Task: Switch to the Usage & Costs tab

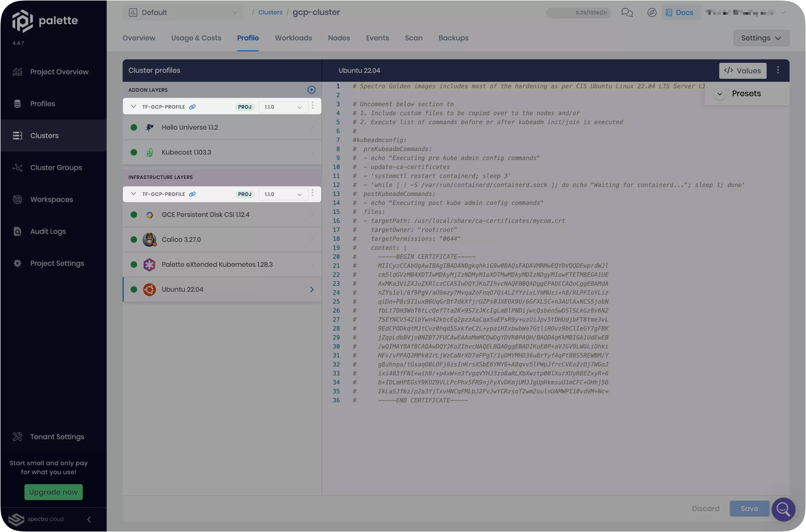Action: pos(196,38)
